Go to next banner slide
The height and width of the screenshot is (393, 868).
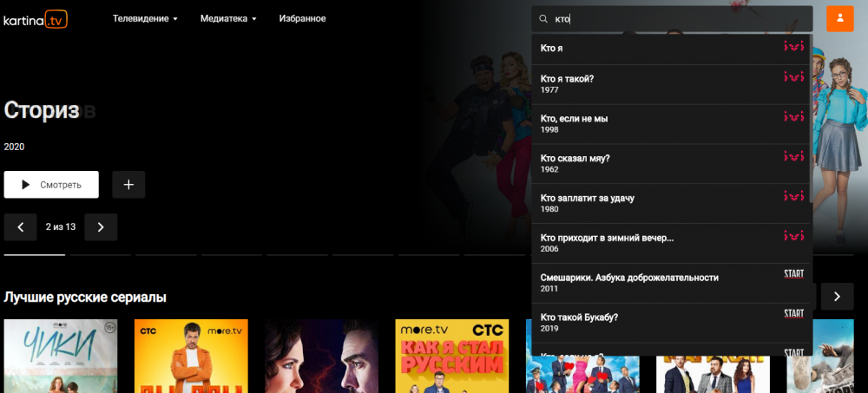tap(101, 227)
